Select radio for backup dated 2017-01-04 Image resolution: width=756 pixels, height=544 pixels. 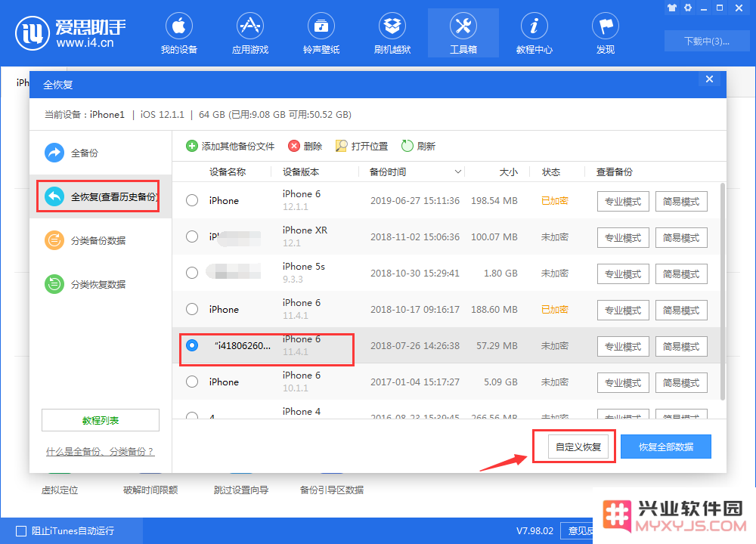(x=192, y=382)
